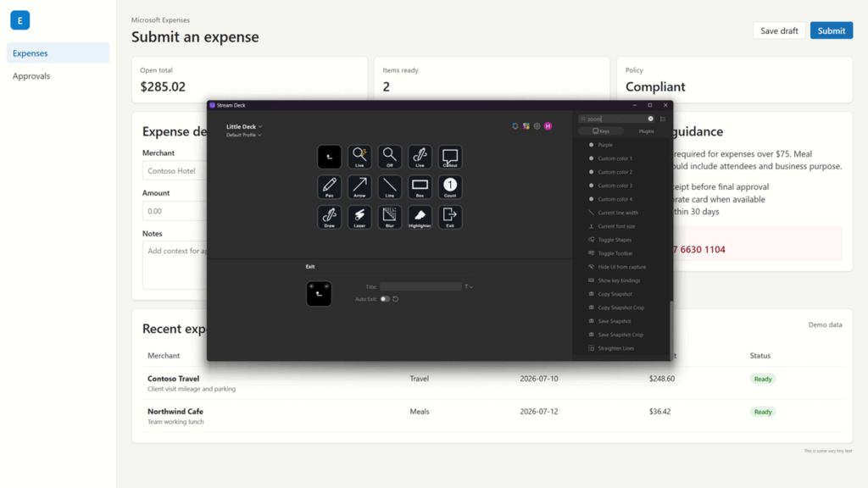
Task: Select the Draw key
Action: (330, 218)
